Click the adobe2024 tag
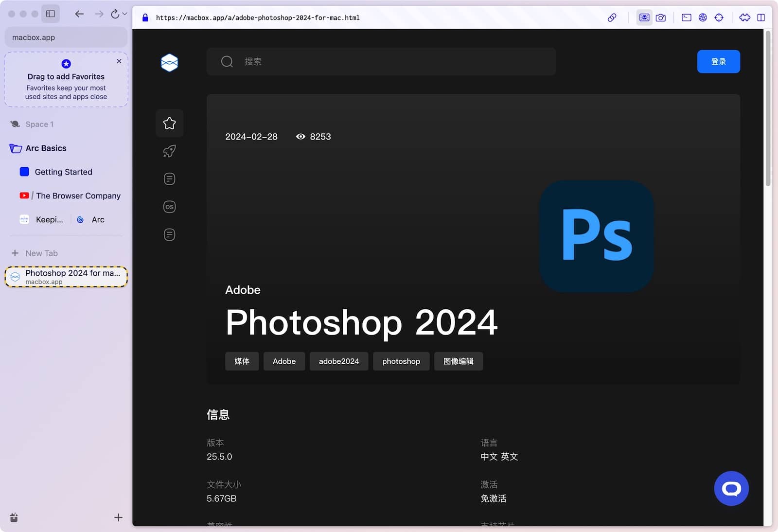Image resolution: width=778 pixels, height=532 pixels. pyautogui.click(x=339, y=361)
